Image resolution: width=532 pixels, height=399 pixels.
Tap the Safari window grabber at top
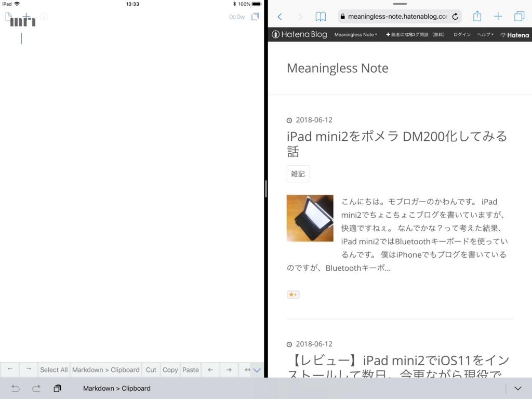click(x=400, y=4)
